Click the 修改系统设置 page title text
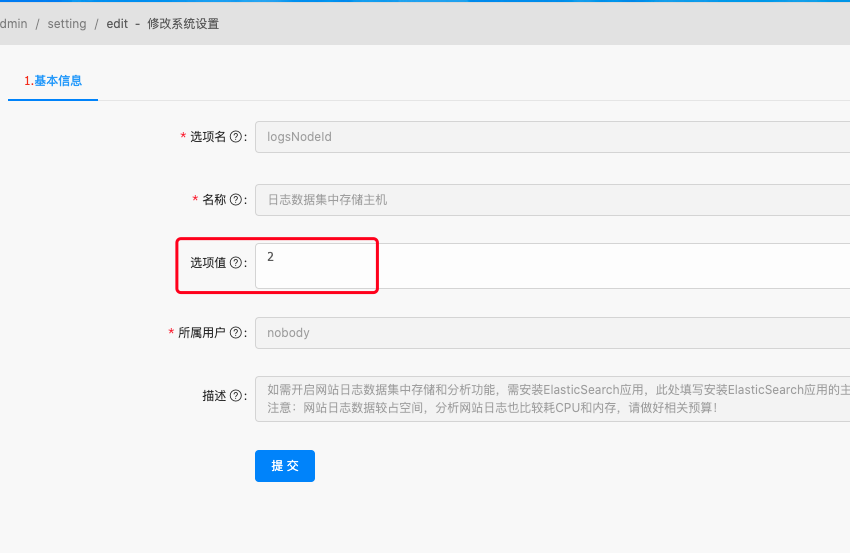Viewport: 850px width, 553px height. 183,24
